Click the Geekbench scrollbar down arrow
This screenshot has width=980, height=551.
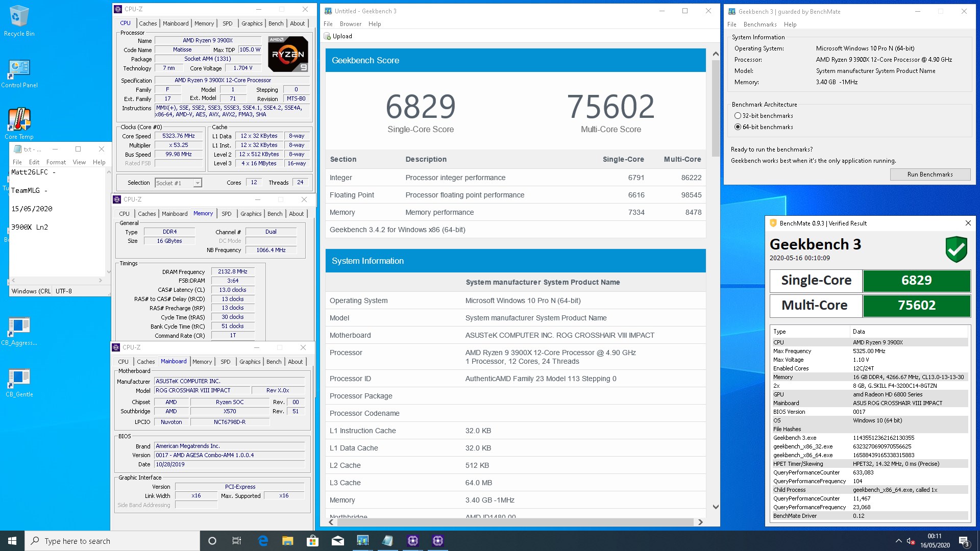coord(716,507)
